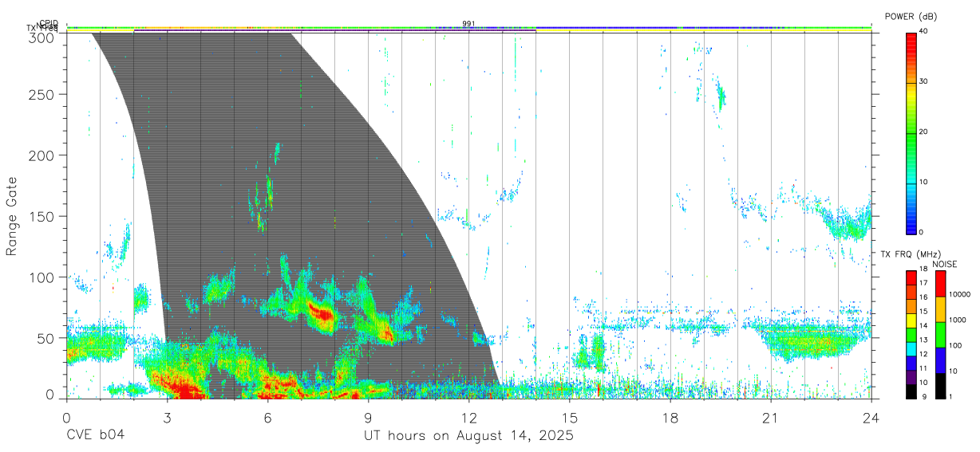Click the 15 tick on UT hours axis

tap(570, 417)
